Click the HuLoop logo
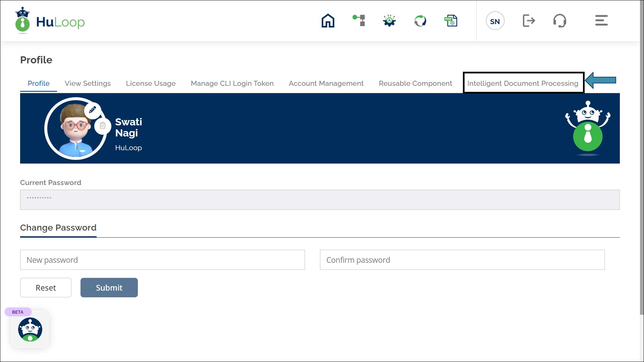 pos(50,21)
